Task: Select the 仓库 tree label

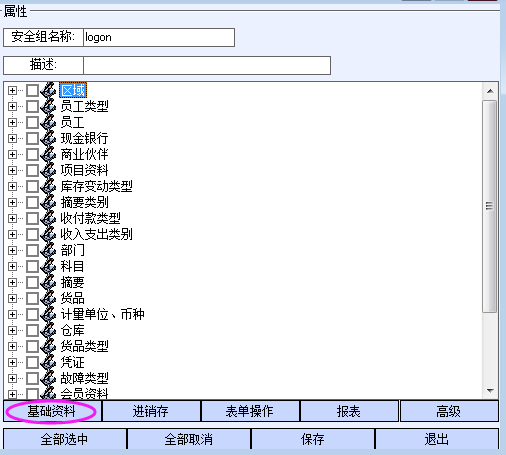Action: (x=73, y=330)
